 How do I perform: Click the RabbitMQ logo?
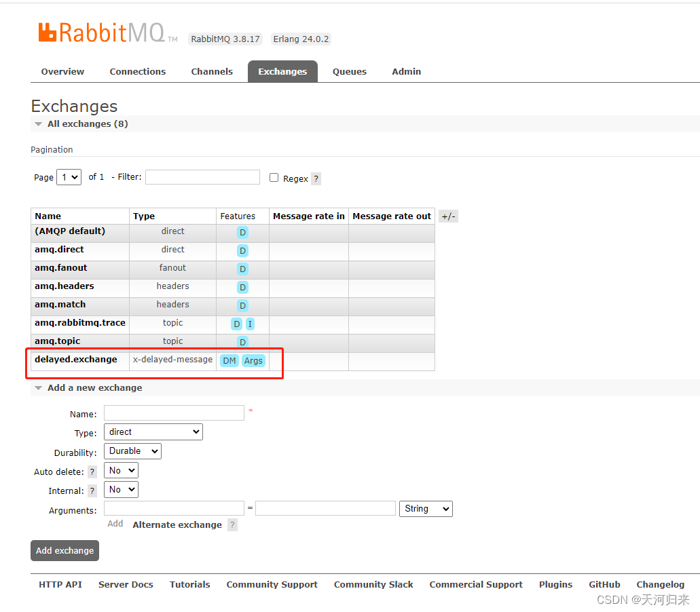pos(107,33)
